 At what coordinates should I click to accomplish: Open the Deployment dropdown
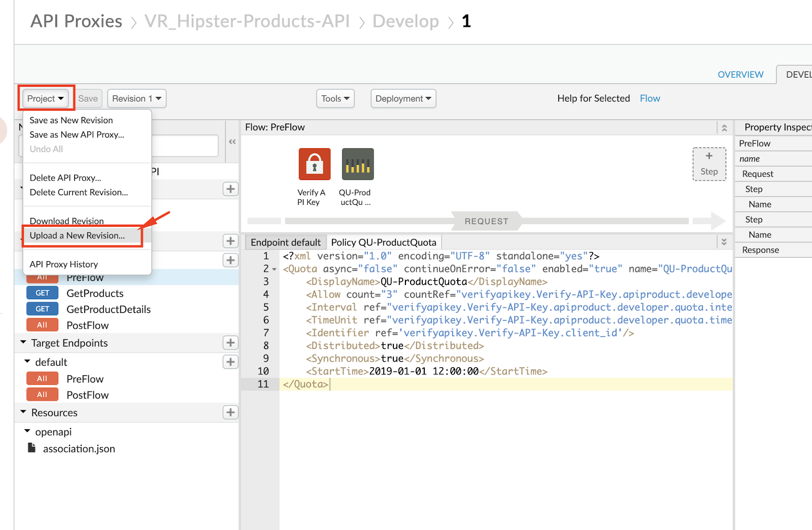(x=403, y=98)
